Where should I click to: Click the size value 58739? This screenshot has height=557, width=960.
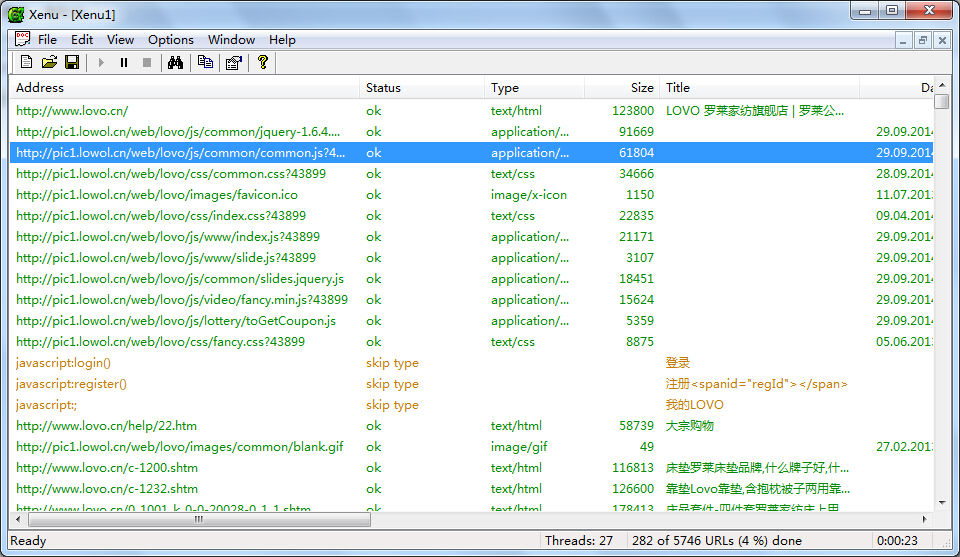click(636, 426)
